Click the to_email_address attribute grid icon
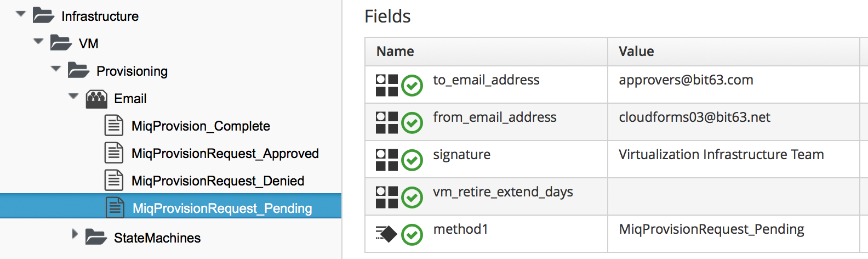 tap(387, 85)
